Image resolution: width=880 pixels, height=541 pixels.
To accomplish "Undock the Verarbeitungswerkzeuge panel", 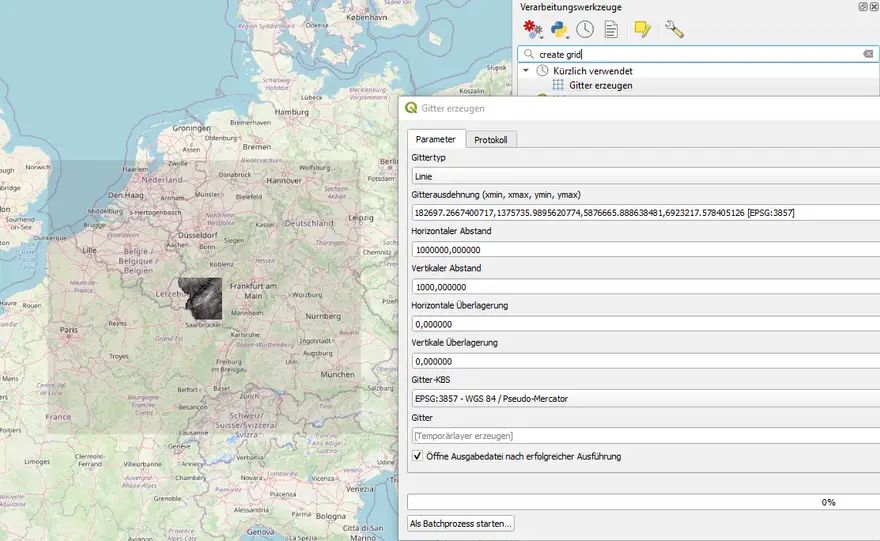I will pos(863,7).
